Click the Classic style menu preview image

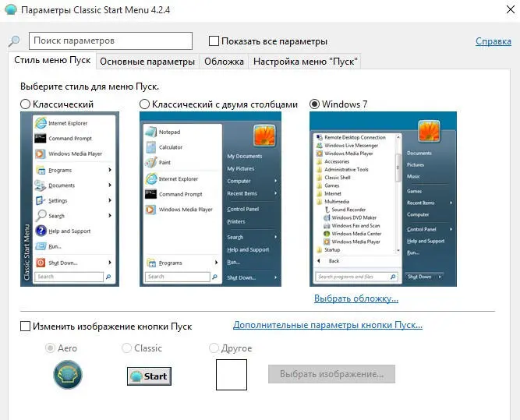point(69,199)
